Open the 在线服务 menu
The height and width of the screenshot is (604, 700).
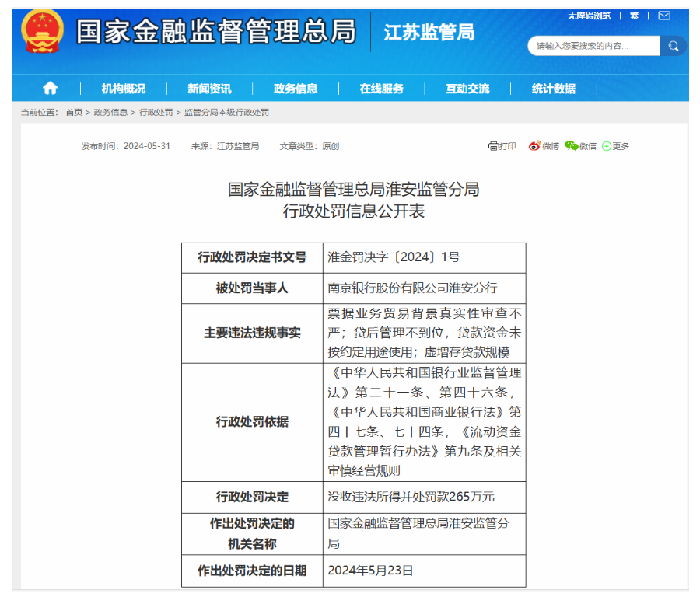pyautogui.click(x=381, y=89)
